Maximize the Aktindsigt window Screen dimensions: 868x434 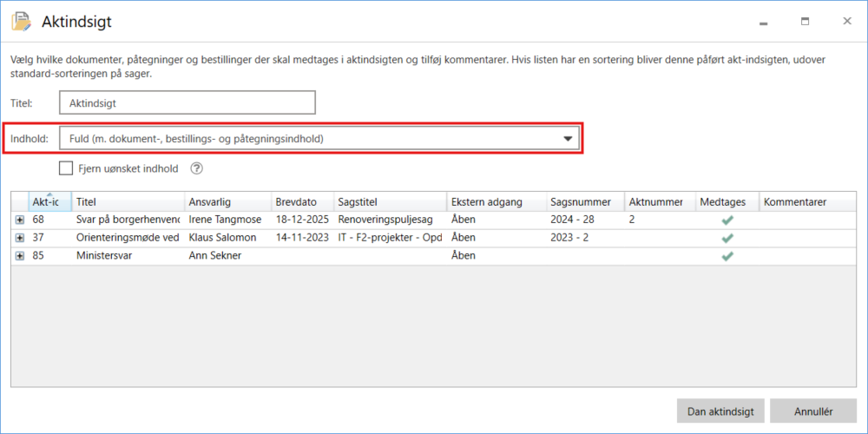[x=805, y=23]
